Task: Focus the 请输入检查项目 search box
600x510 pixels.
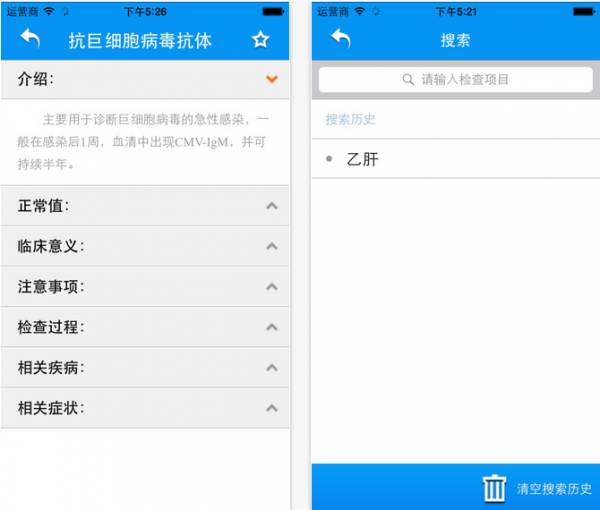Action: point(456,79)
